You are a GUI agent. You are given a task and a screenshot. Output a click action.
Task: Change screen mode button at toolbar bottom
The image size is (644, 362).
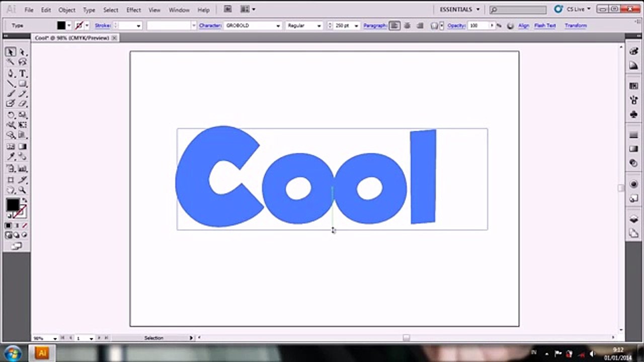click(x=17, y=246)
